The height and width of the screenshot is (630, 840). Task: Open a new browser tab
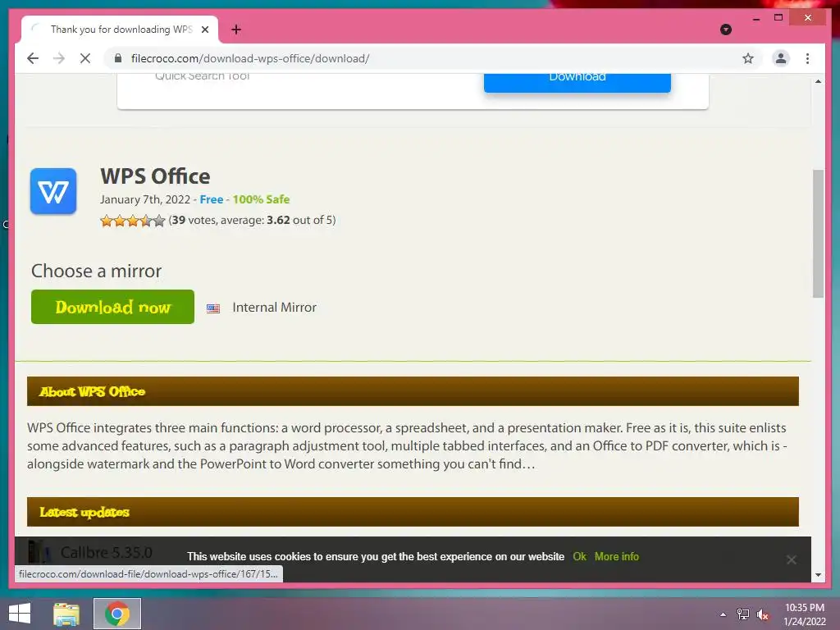point(236,30)
